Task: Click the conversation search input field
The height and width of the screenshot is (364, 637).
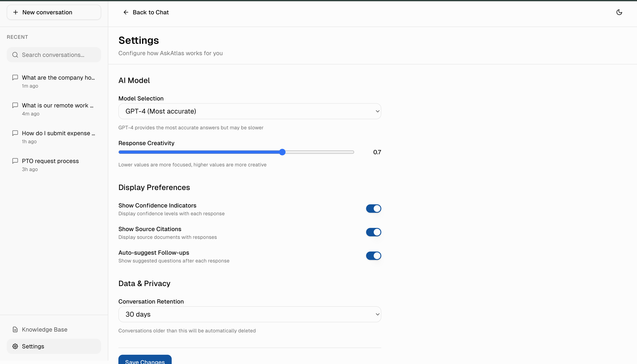Action: (54, 55)
